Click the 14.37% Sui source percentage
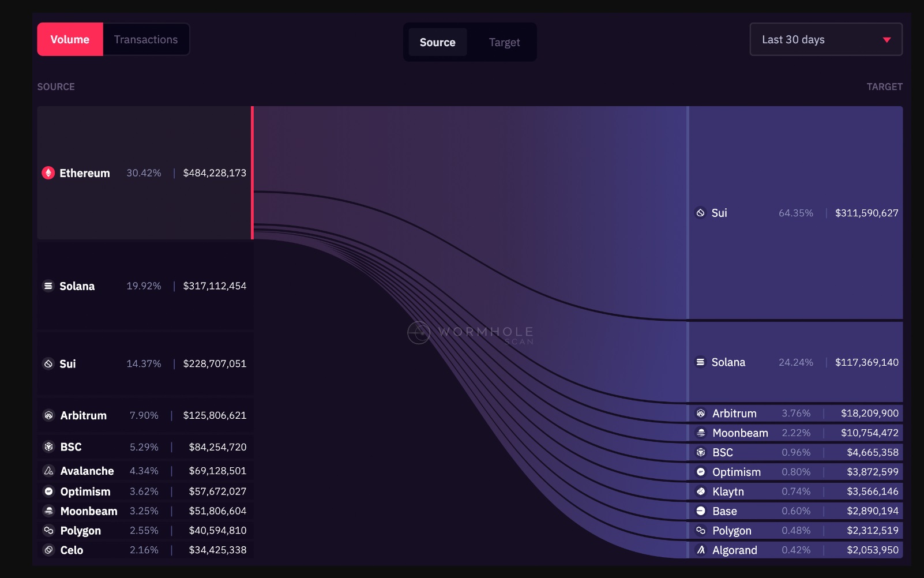This screenshot has height=578, width=924. pos(144,364)
